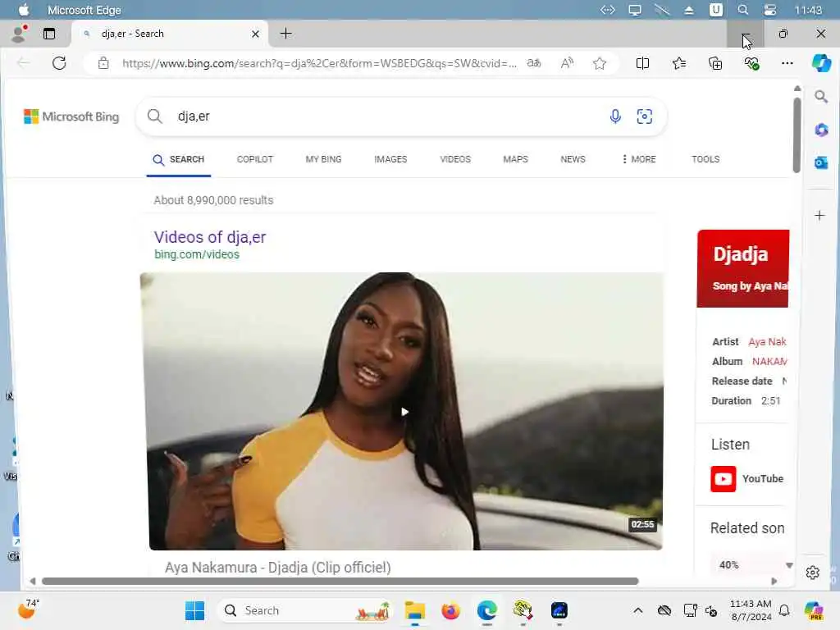Open the Windows Start menu
This screenshot has height=630, width=840.
(194, 610)
